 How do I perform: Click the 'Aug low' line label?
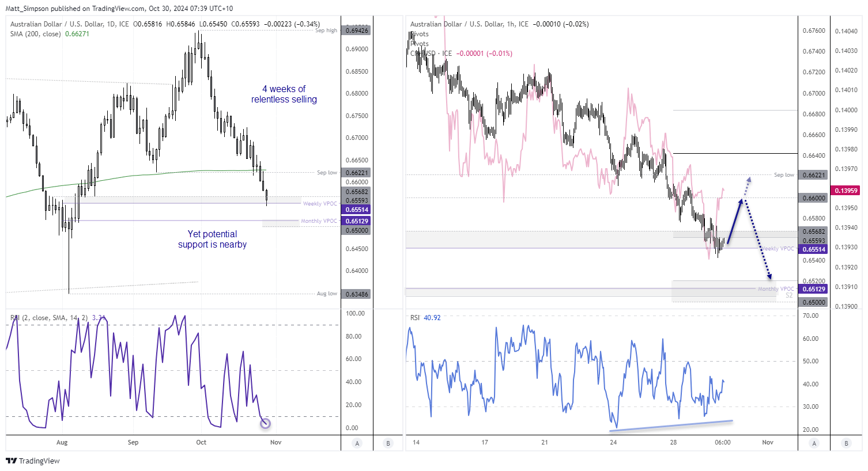click(327, 294)
